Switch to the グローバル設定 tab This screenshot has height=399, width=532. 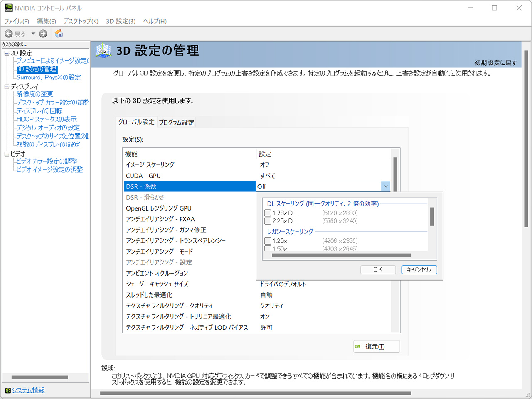click(136, 122)
